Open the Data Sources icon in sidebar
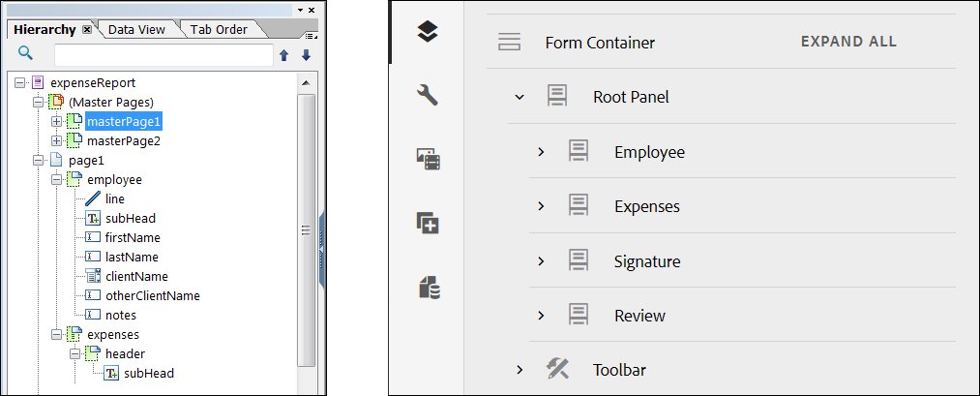The width and height of the screenshot is (980, 396). point(429,288)
